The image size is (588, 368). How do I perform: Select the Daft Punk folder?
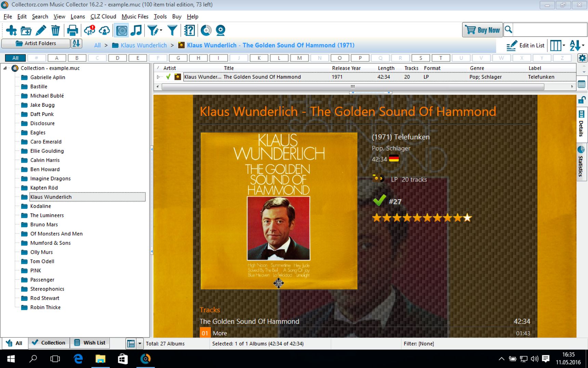(42, 114)
